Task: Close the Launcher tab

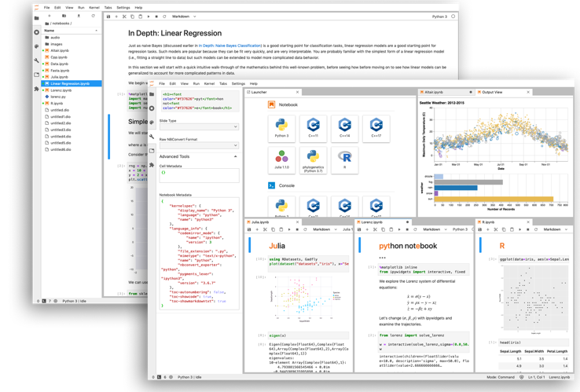Action: 297,92
